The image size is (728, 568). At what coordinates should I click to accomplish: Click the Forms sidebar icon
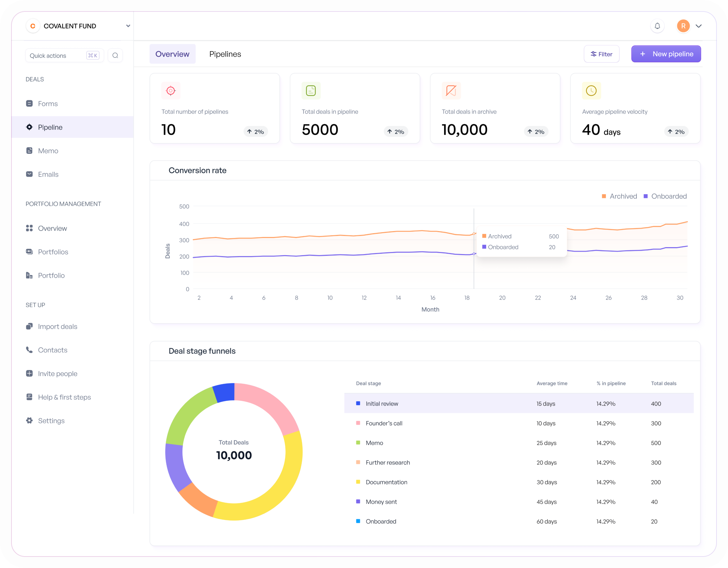(x=29, y=103)
